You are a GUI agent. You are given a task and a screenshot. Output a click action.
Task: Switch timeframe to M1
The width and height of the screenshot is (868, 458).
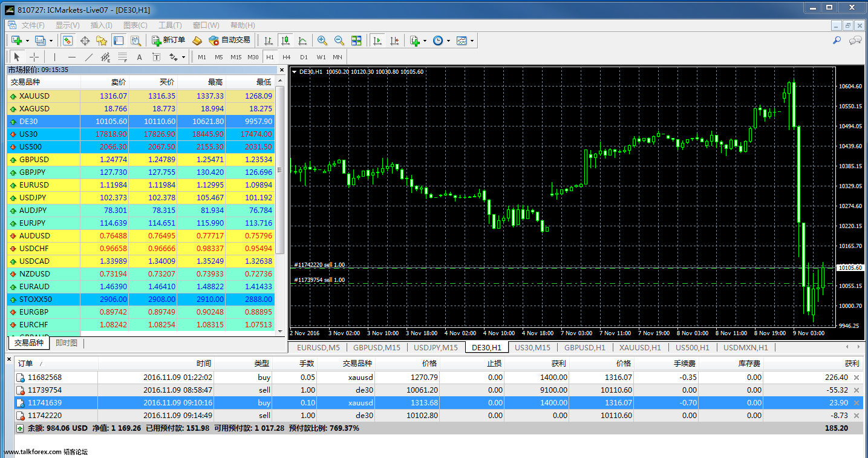pos(202,57)
